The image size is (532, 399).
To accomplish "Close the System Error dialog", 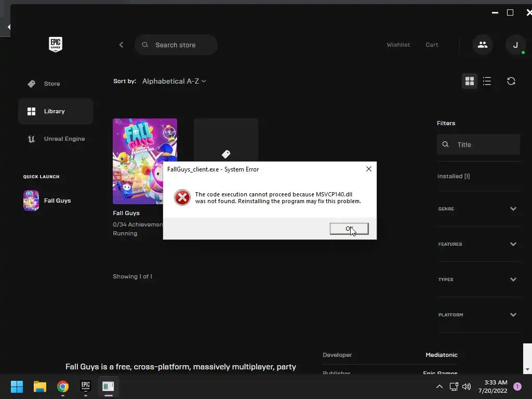I will (x=369, y=169).
